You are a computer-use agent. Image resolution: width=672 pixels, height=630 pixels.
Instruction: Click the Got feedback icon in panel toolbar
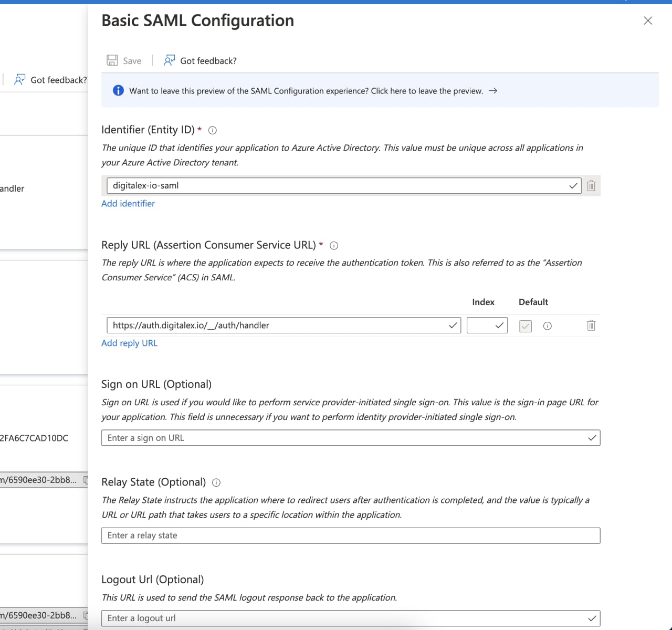(169, 60)
